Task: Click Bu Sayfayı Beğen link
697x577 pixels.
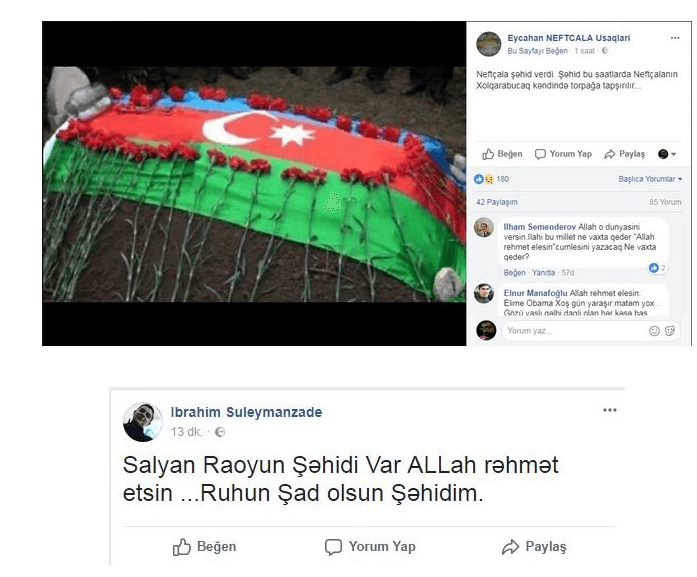Action: click(x=537, y=51)
